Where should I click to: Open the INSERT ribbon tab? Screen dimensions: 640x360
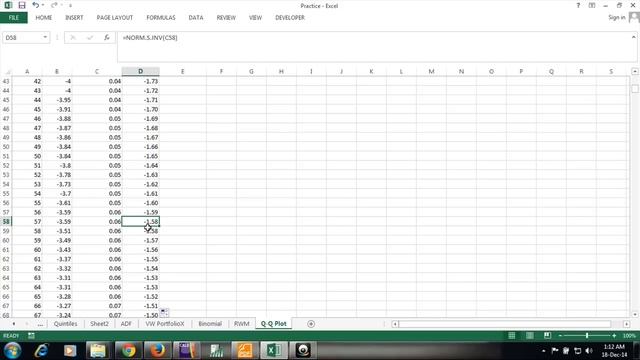pyautogui.click(x=74, y=18)
